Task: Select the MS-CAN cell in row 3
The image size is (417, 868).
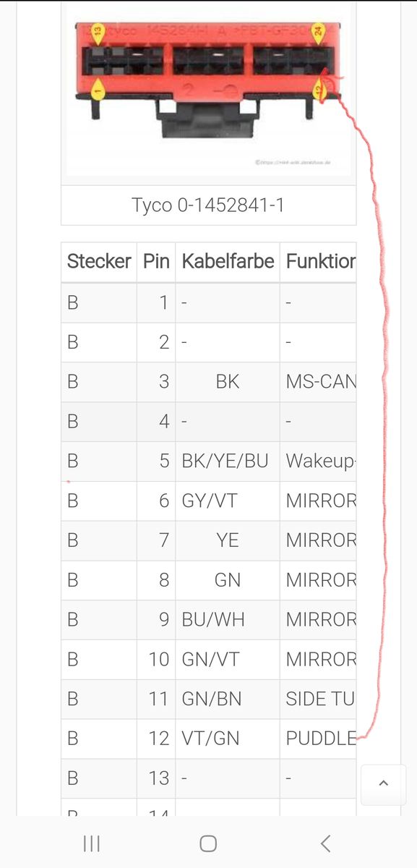Action: coord(318,382)
